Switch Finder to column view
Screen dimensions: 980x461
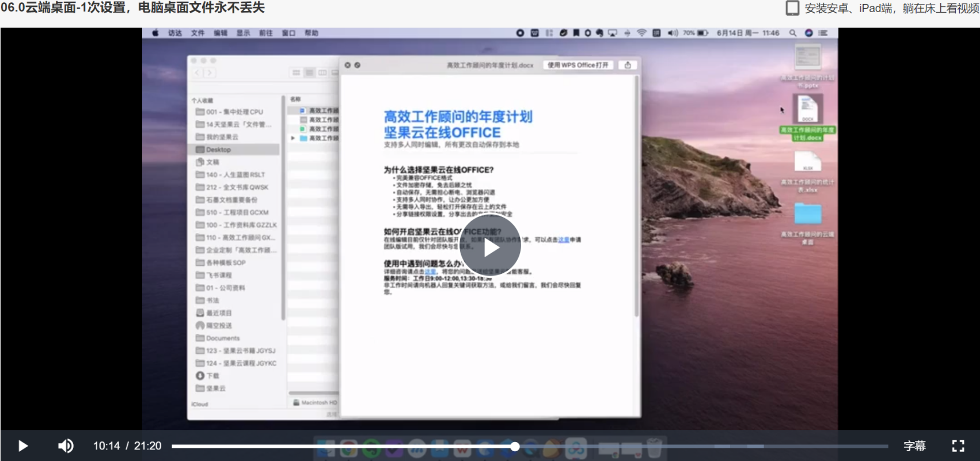pos(322,73)
